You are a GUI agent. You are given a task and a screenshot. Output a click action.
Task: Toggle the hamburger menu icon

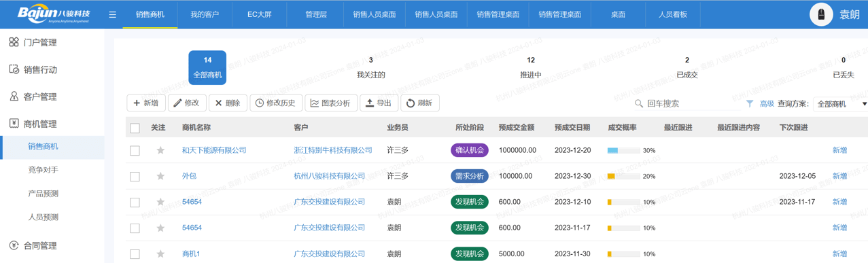(x=113, y=14)
